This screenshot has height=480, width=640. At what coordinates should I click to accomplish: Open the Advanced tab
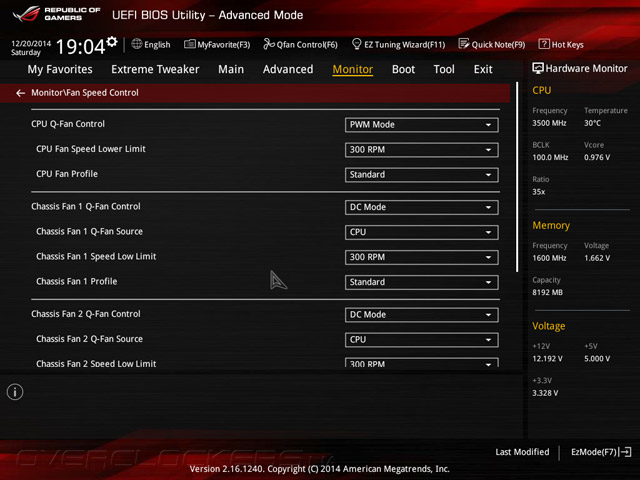click(x=288, y=69)
